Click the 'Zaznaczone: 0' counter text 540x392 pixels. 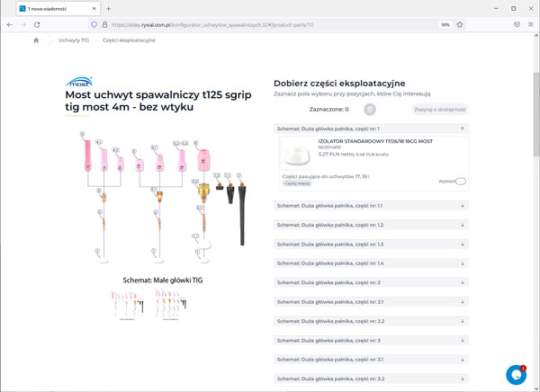coord(328,110)
